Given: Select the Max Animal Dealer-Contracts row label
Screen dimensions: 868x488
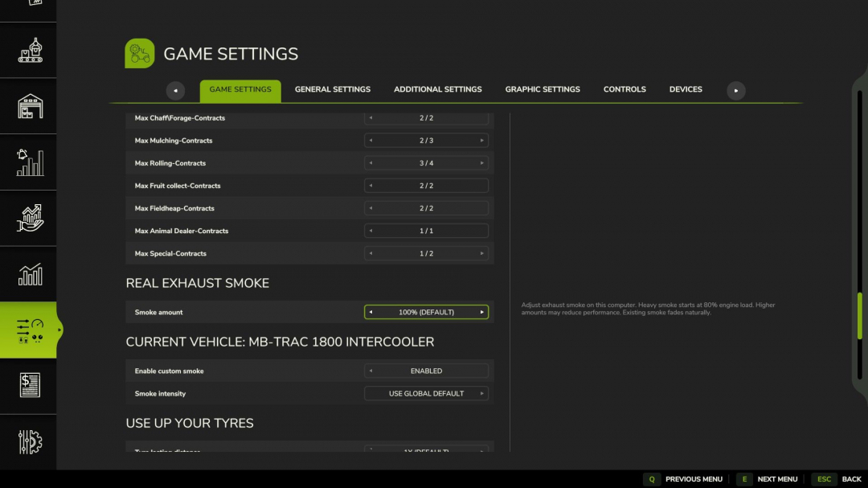Looking at the screenshot, I should pos(181,231).
